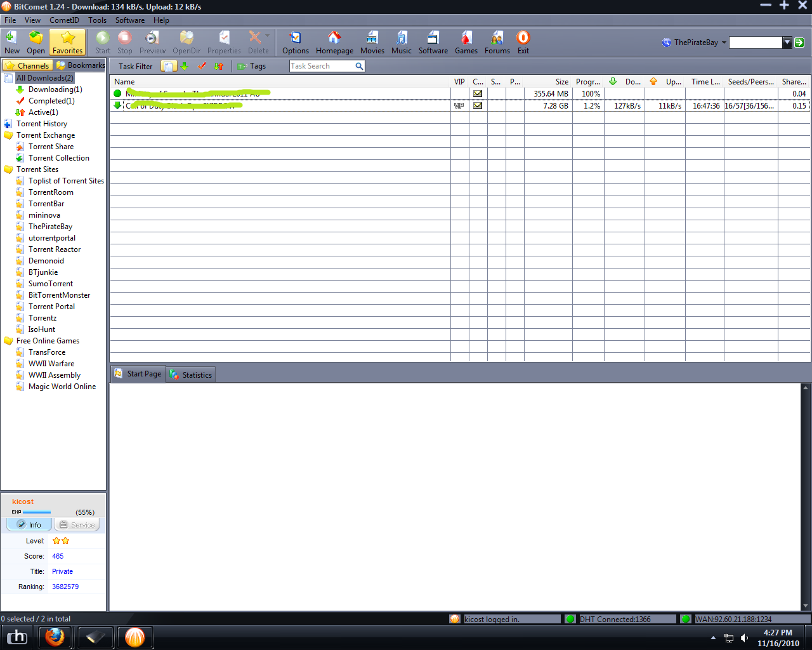This screenshot has width=812, height=650.
Task: Open the CometID menu
Action: [x=64, y=20]
